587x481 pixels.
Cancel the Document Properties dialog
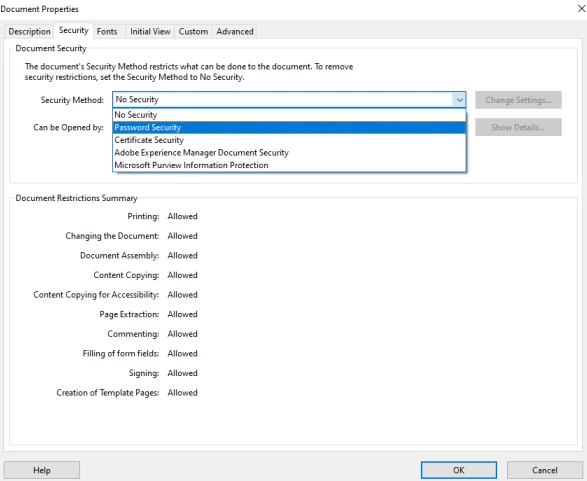coord(545,470)
